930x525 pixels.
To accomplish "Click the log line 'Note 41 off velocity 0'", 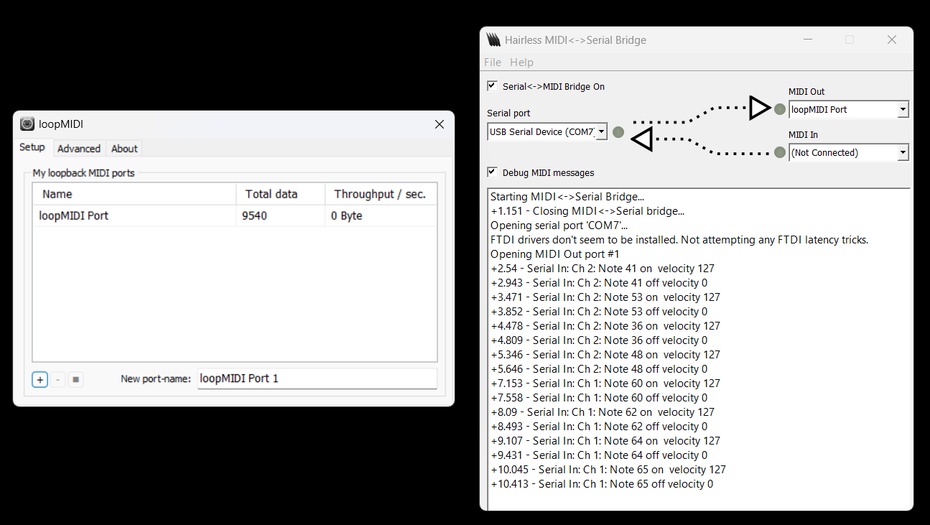I will pyautogui.click(x=599, y=283).
